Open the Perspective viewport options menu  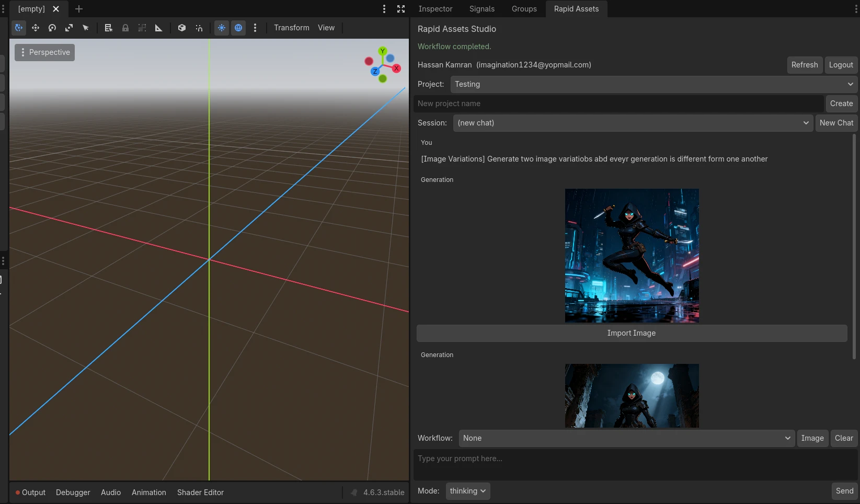click(x=44, y=52)
